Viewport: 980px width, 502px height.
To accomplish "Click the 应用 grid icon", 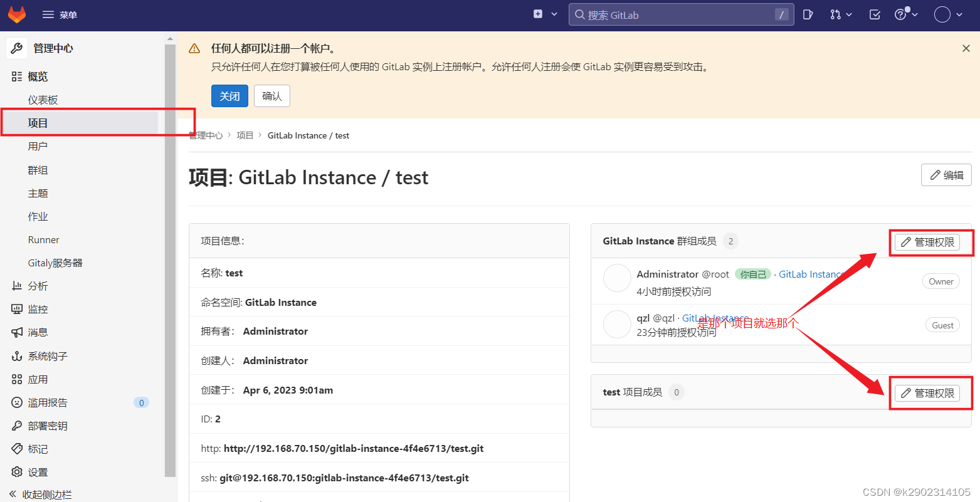I will click(17, 379).
